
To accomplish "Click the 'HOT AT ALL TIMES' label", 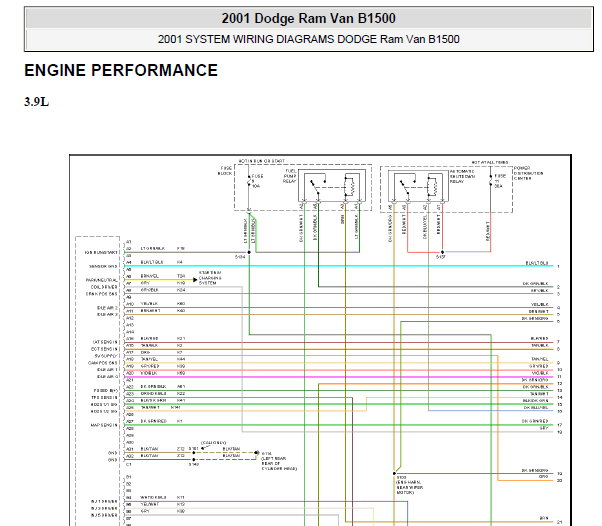I will tap(490, 162).
